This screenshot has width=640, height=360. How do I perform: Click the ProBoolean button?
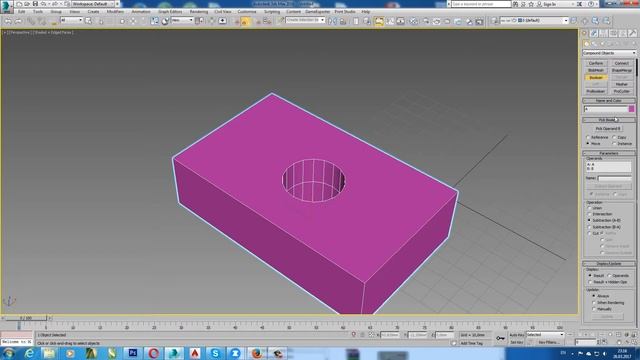coord(596,91)
